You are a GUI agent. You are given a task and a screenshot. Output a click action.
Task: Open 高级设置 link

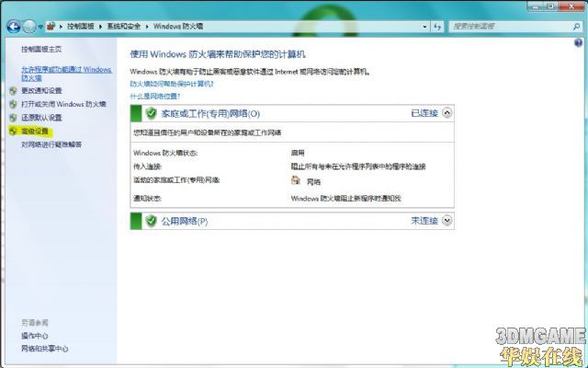(x=35, y=131)
